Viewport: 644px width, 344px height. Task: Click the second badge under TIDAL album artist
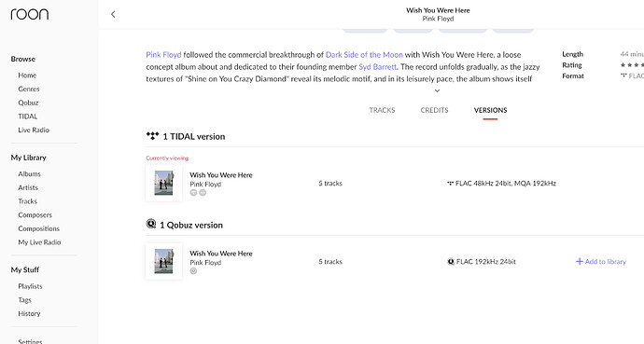(x=203, y=193)
